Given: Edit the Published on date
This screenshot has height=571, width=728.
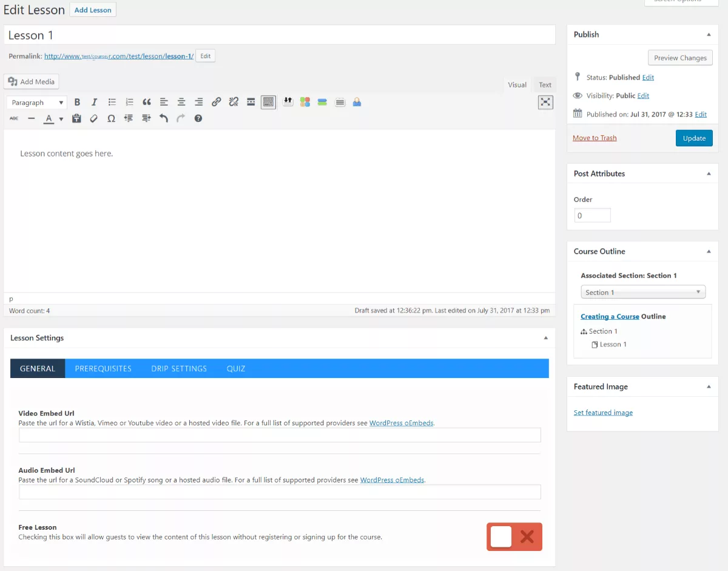Looking at the screenshot, I should coord(701,114).
